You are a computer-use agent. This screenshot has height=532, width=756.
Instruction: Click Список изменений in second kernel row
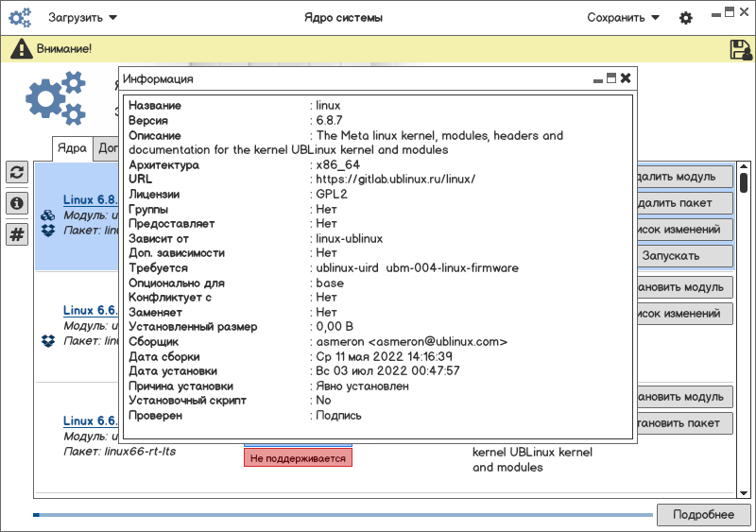685,314
